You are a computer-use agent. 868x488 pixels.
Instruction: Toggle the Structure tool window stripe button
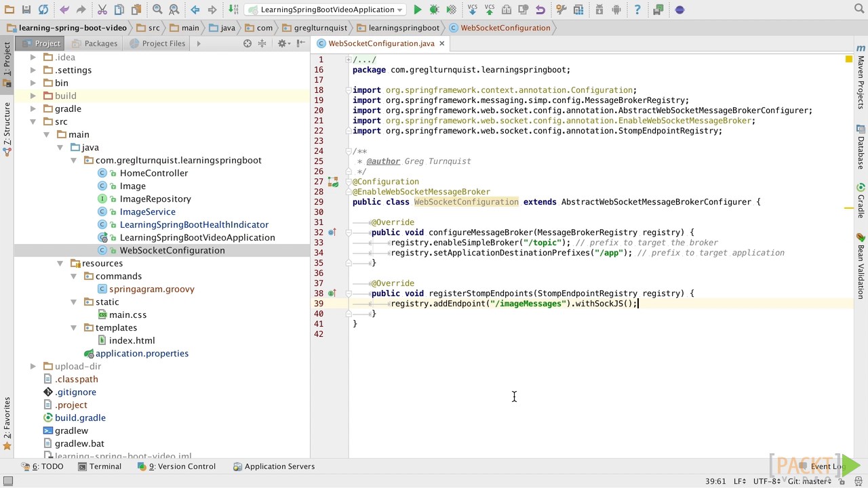coord(7,129)
